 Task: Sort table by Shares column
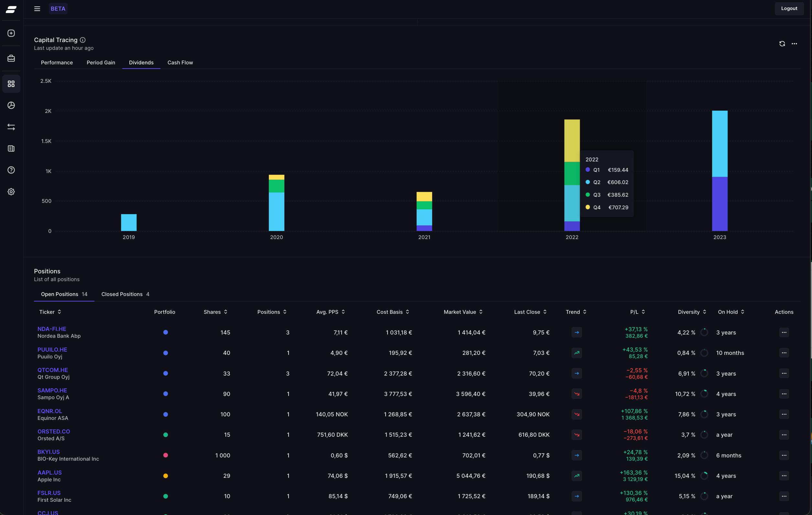215,312
